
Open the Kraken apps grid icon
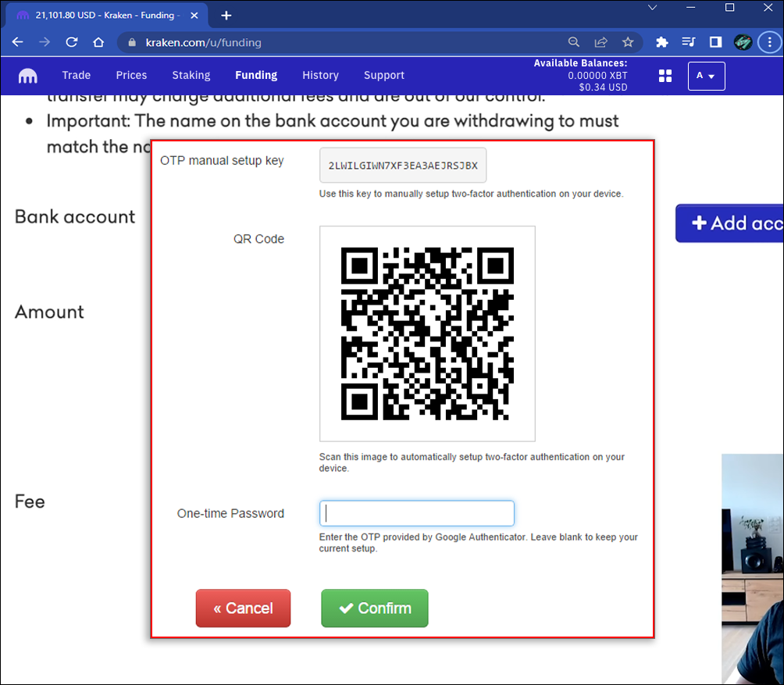click(665, 76)
